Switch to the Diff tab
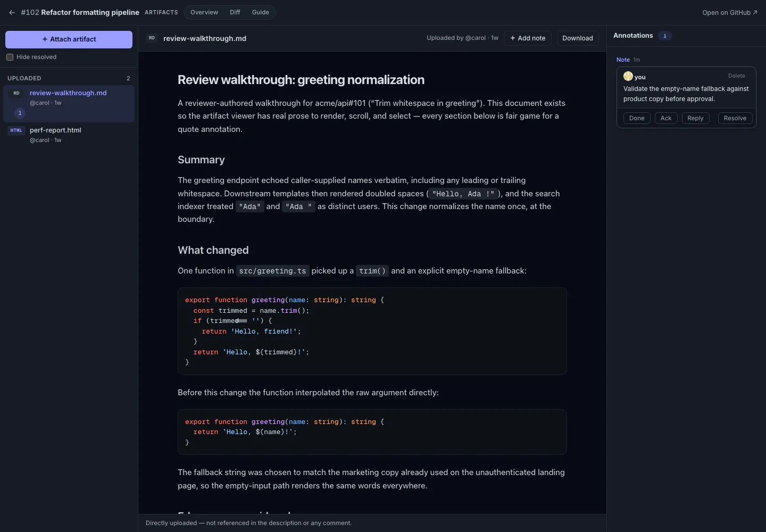The image size is (766, 532). 235,12
